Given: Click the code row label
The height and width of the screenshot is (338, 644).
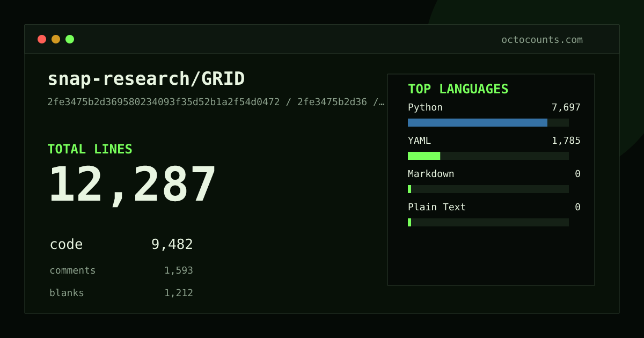Looking at the screenshot, I should [66, 245].
